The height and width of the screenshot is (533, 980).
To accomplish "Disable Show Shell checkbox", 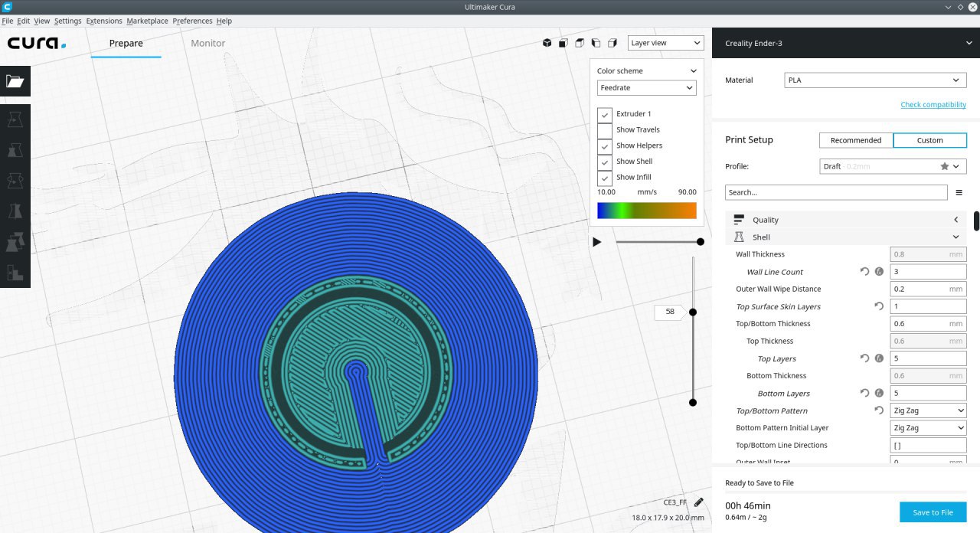I will click(x=605, y=162).
